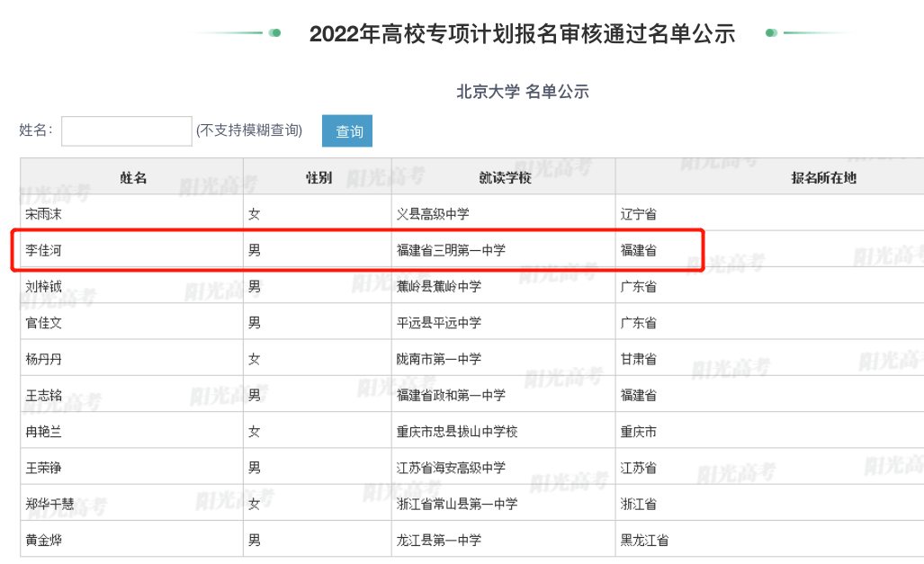Click the 姓名: label before the input
Image resolution: width=924 pixels, height=564 pixels.
(36, 130)
